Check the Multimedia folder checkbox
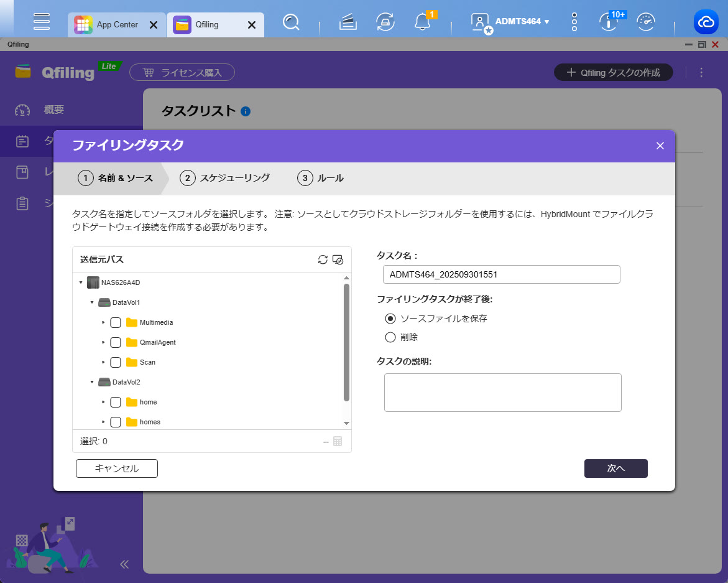728x583 pixels. (116, 322)
